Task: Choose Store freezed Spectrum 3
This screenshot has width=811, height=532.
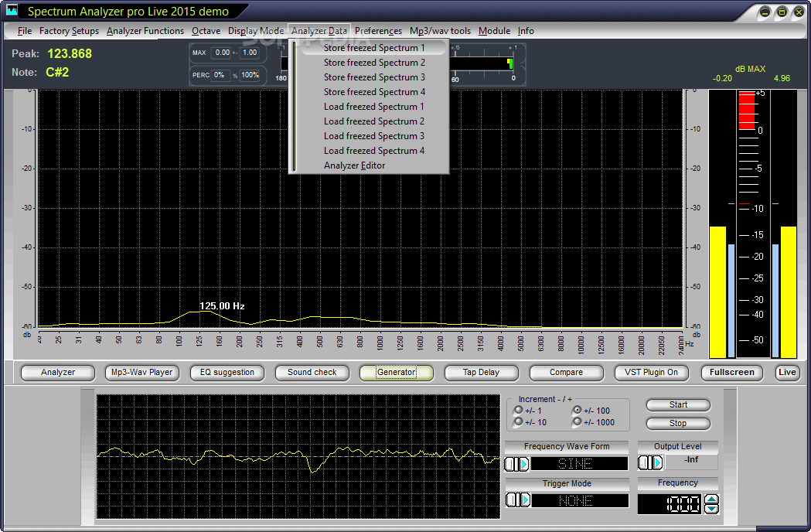Action: pyautogui.click(x=373, y=77)
